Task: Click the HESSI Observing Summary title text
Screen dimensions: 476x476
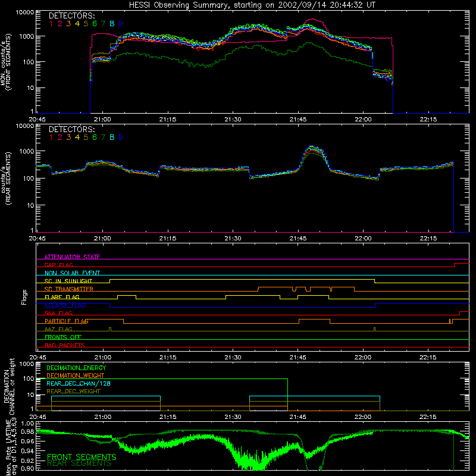Action: (x=252, y=5)
